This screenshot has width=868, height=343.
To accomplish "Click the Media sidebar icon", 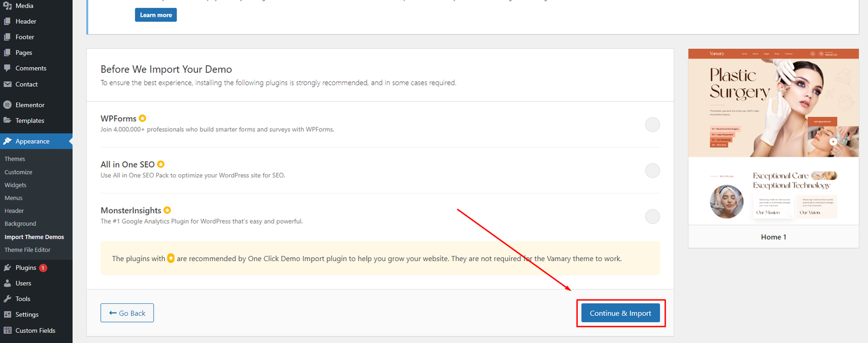I will (x=8, y=5).
